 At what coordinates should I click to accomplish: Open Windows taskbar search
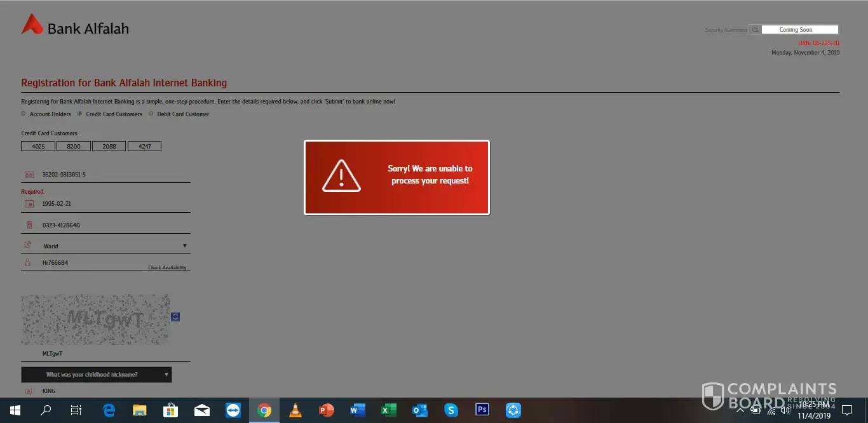pyautogui.click(x=46, y=410)
